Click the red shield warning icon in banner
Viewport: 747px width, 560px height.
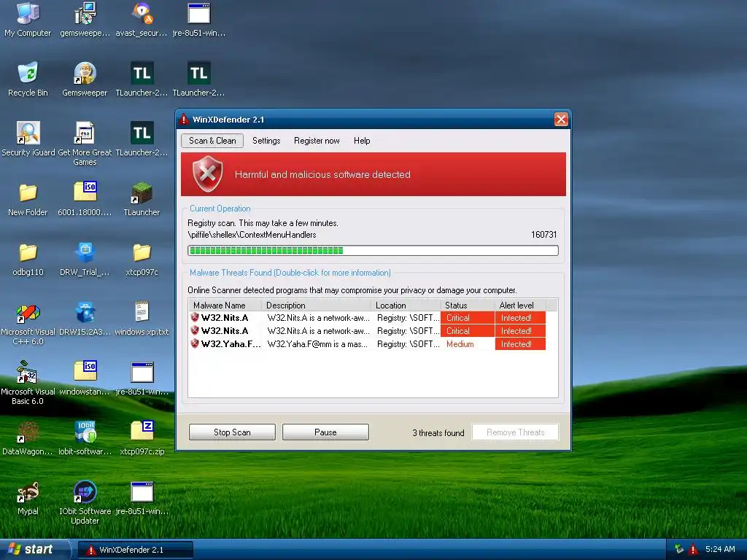pos(208,174)
